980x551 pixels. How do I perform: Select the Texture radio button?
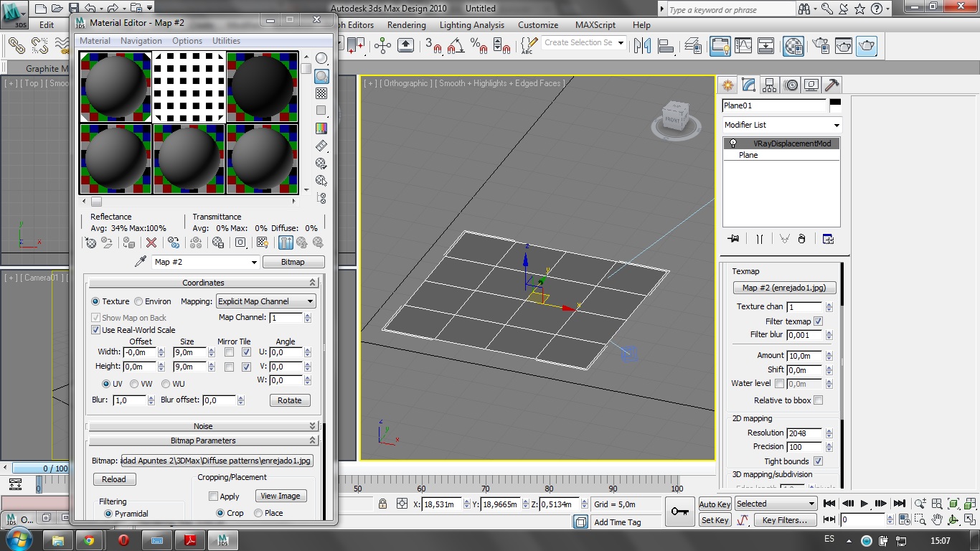[95, 301]
